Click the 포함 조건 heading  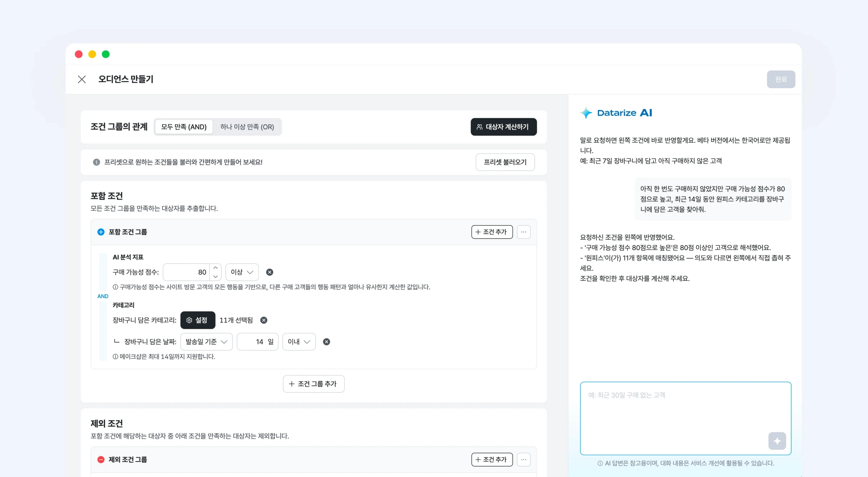(107, 196)
